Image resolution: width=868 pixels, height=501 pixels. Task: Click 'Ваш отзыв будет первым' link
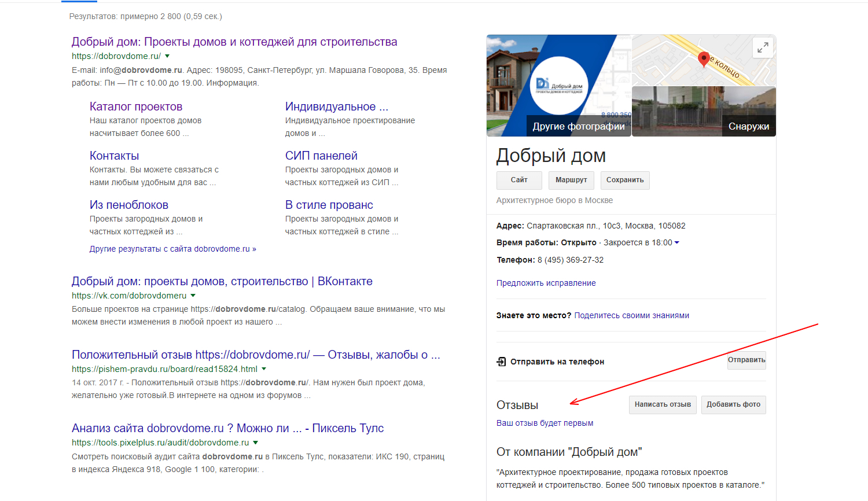click(x=545, y=423)
